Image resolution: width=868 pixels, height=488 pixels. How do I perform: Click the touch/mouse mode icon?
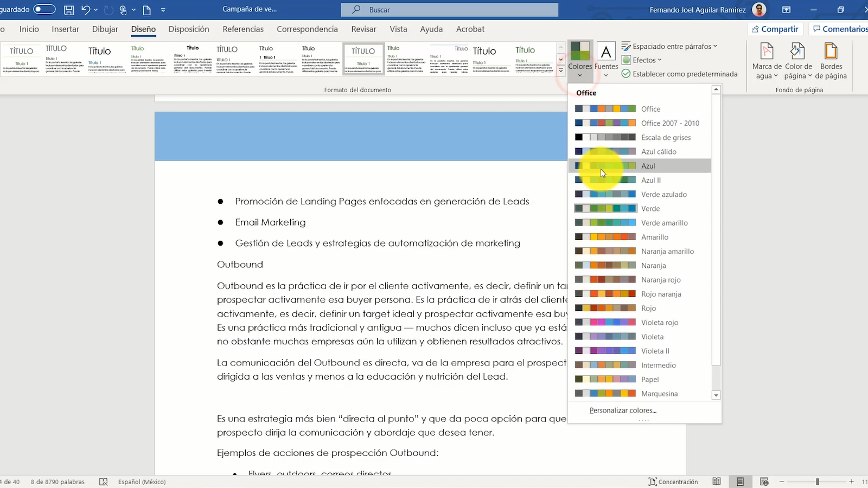tap(123, 10)
